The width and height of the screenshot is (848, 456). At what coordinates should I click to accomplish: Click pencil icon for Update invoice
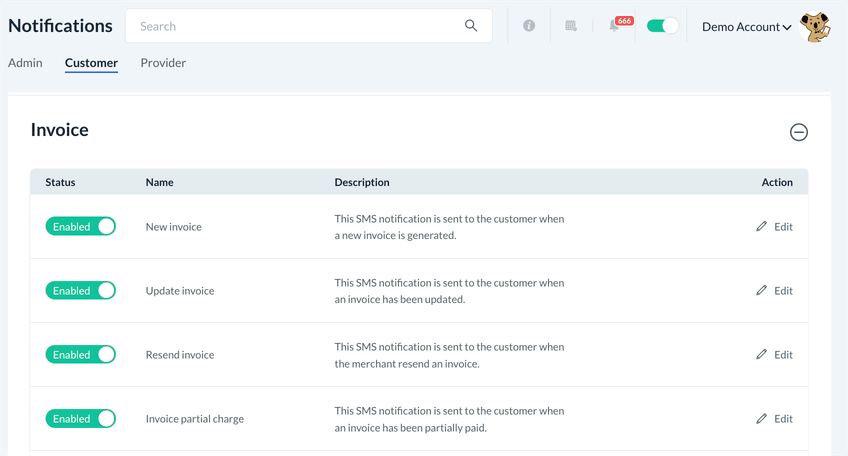(762, 291)
